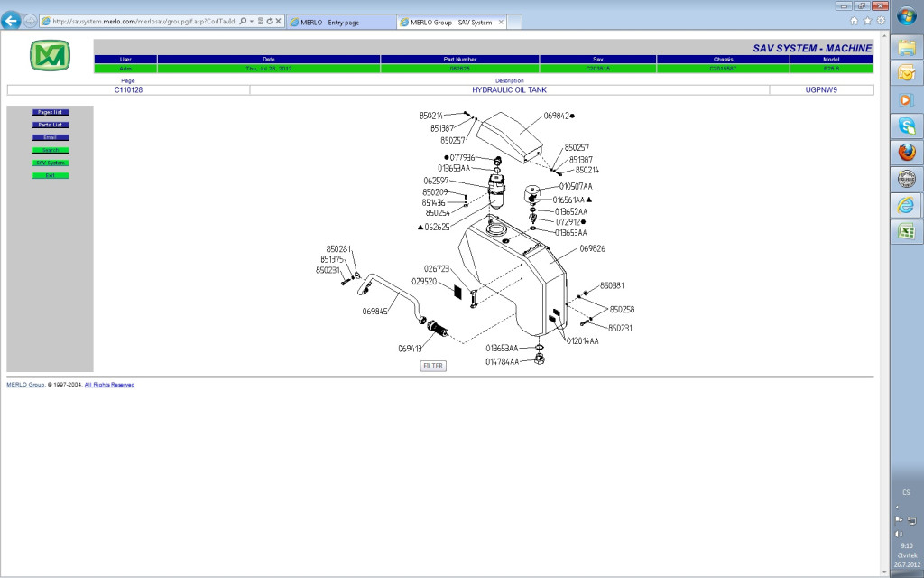Open the MERLO Group footer link

pyautogui.click(x=25, y=385)
